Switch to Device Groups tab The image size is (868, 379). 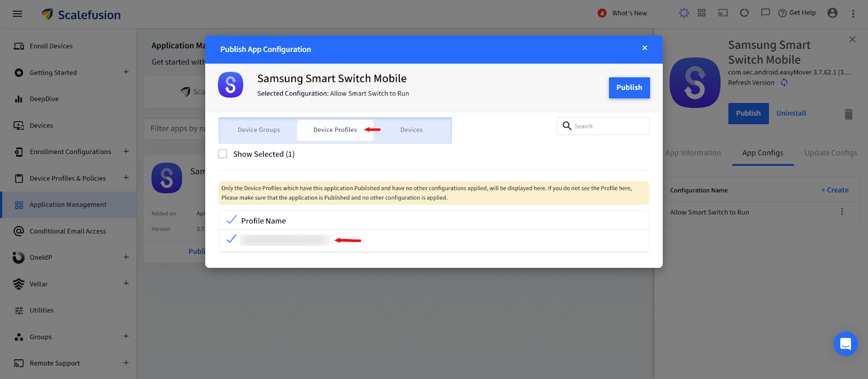click(x=259, y=130)
